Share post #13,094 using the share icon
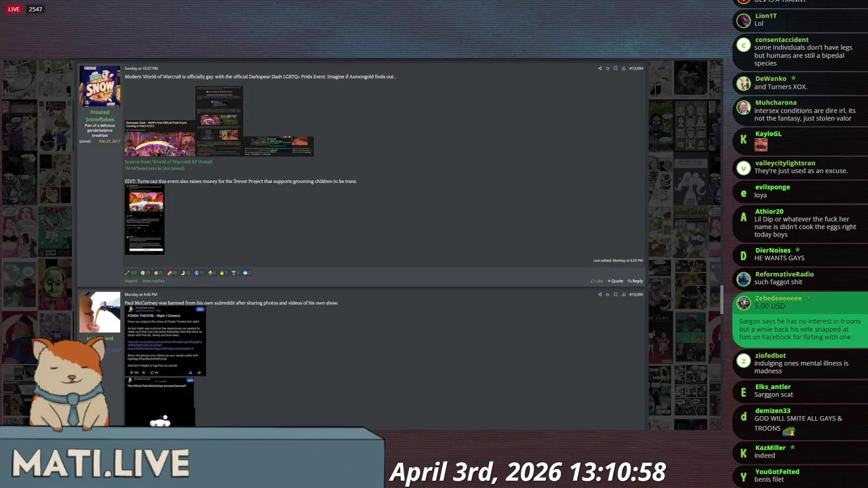Image resolution: width=868 pixels, height=488 pixels. click(599, 68)
